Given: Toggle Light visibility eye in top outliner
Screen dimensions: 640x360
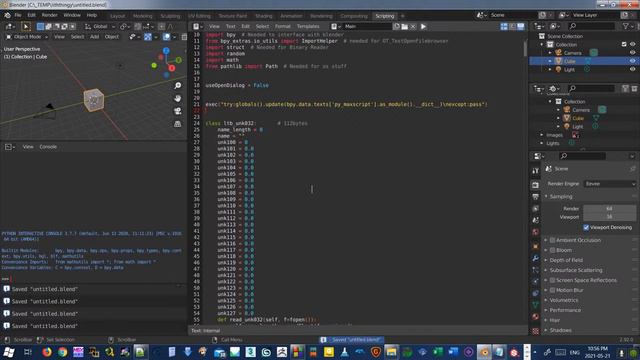Looking at the screenshot, I should click(x=632, y=69).
